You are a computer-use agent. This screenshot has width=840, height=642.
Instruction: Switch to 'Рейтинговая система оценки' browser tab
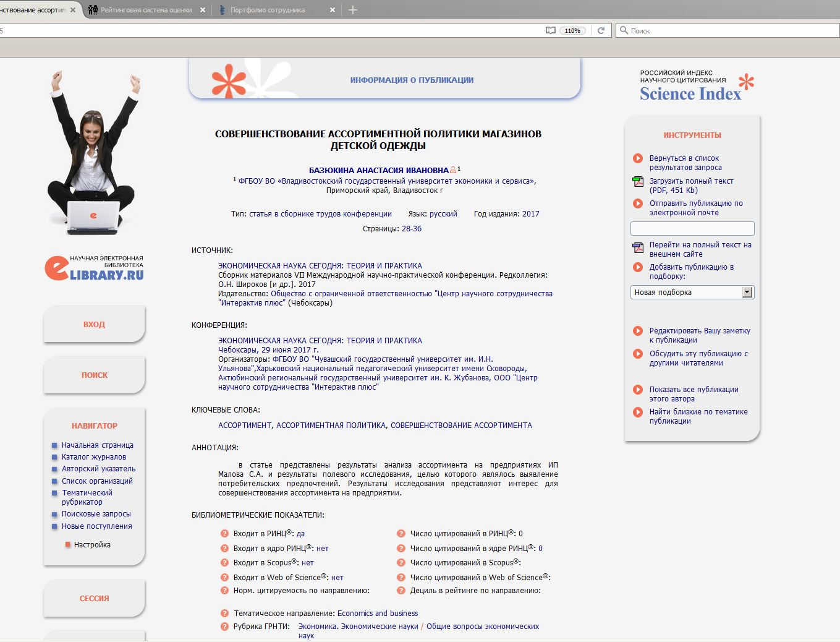[146, 10]
